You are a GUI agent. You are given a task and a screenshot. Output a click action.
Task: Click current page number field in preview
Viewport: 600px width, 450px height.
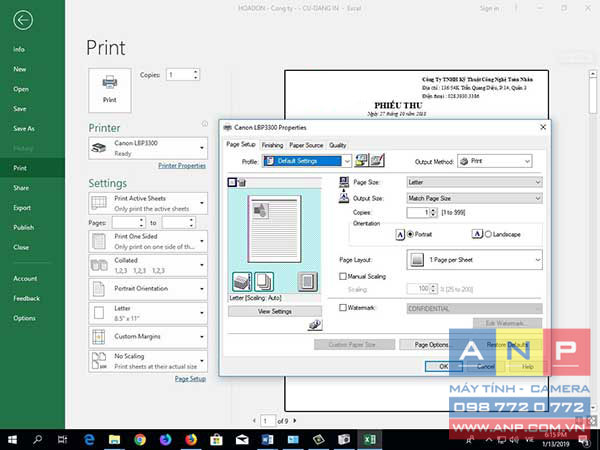click(268, 421)
